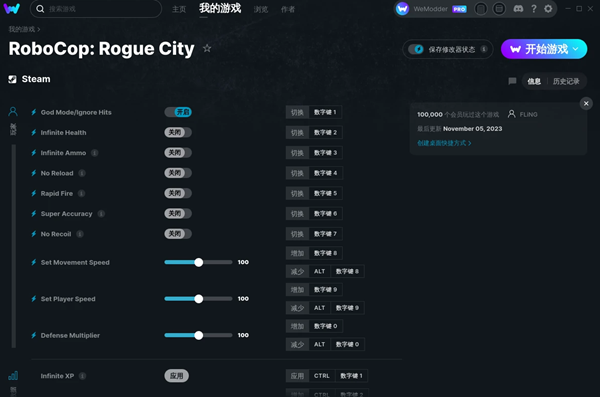
Task: Open the 历史记录 history tab
Action: pos(566,81)
